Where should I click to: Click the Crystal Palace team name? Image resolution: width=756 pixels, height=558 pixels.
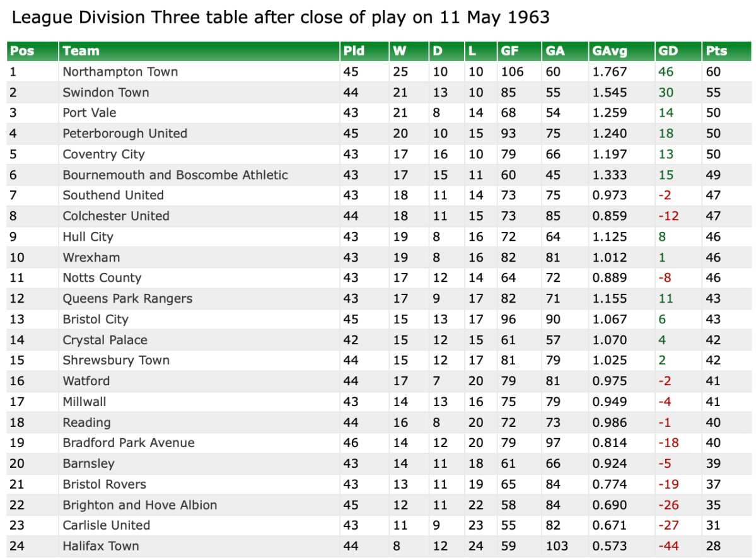105,340
